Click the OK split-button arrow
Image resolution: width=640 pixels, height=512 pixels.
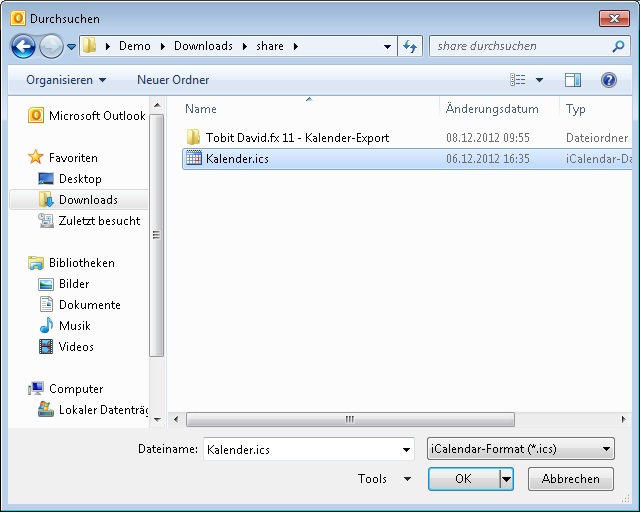(x=506, y=480)
